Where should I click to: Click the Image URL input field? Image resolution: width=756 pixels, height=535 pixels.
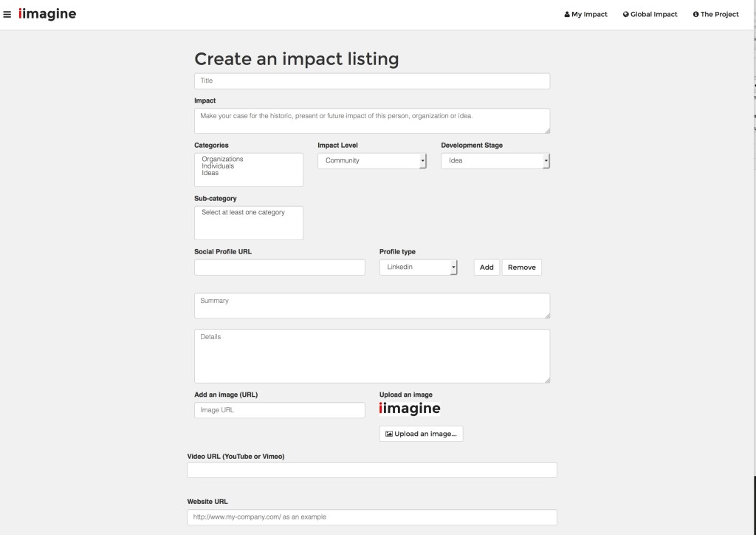click(279, 410)
